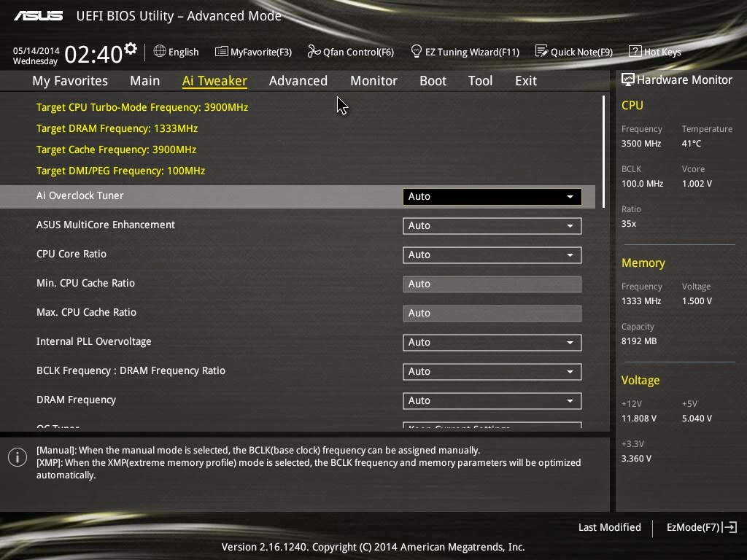Click the +3.3V reading 3.360 V
The width and height of the screenshot is (747, 560).
[x=636, y=459]
